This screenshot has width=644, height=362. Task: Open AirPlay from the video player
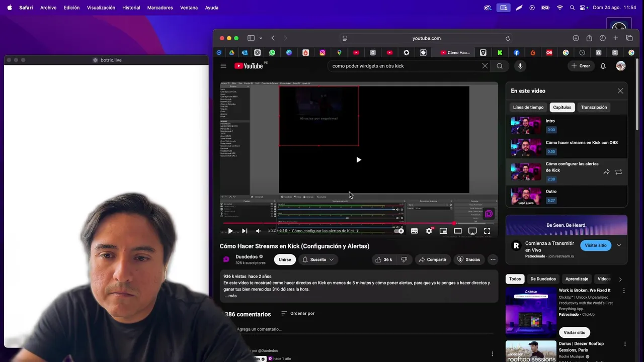coord(472,231)
